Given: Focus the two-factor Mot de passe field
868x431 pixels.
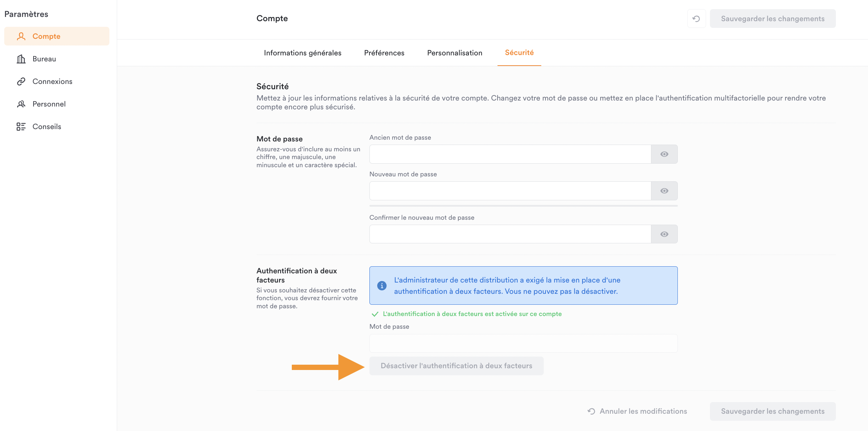Looking at the screenshot, I should coord(523,343).
